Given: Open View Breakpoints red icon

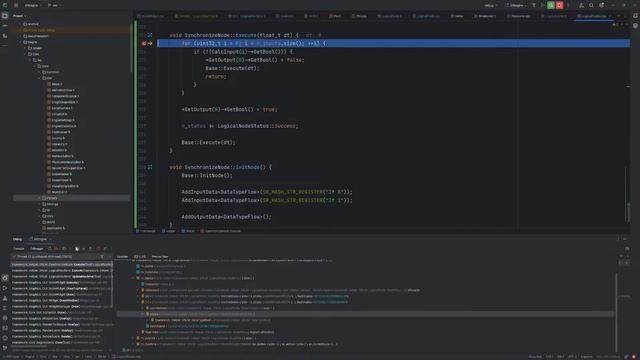Looking at the screenshot, I should 98,249.
